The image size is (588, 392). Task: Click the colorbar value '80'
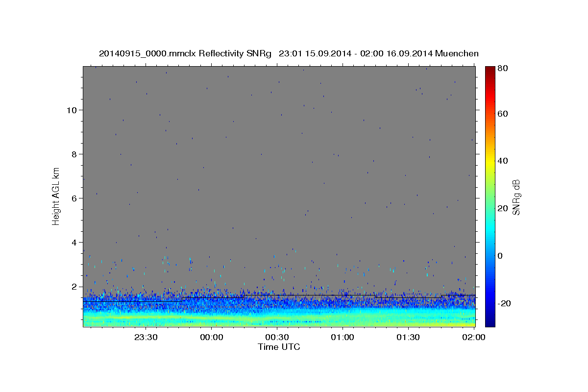coord(502,69)
